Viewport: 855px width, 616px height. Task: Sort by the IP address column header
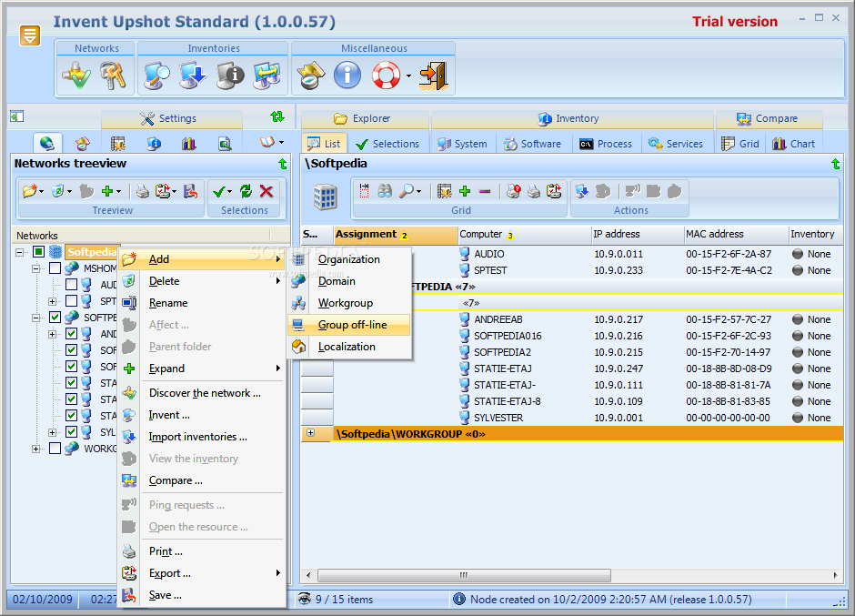638,234
